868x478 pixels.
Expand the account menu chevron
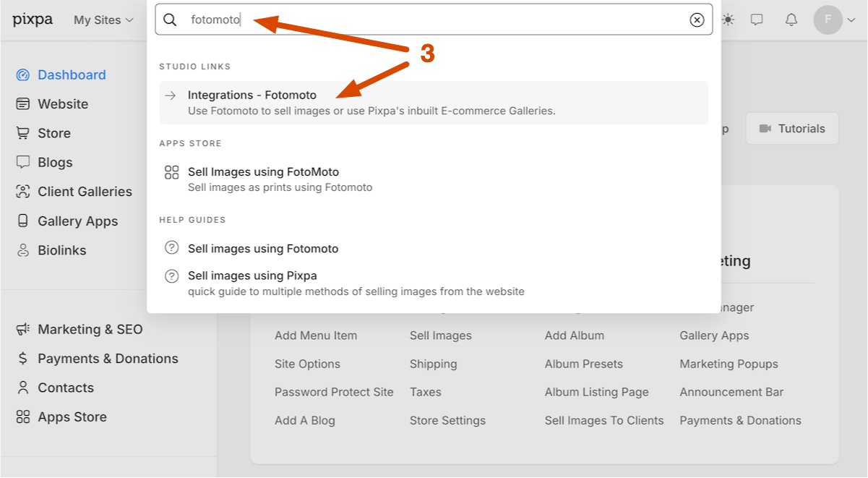[x=850, y=20]
